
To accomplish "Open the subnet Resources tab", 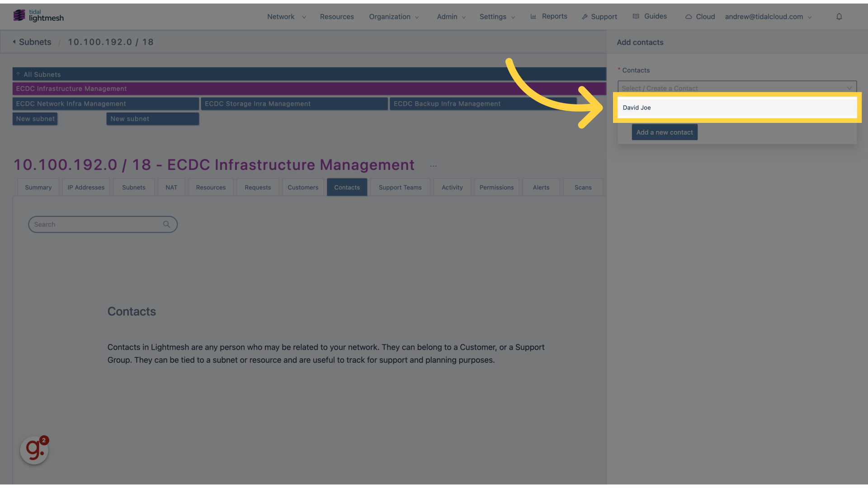I will tap(211, 188).
